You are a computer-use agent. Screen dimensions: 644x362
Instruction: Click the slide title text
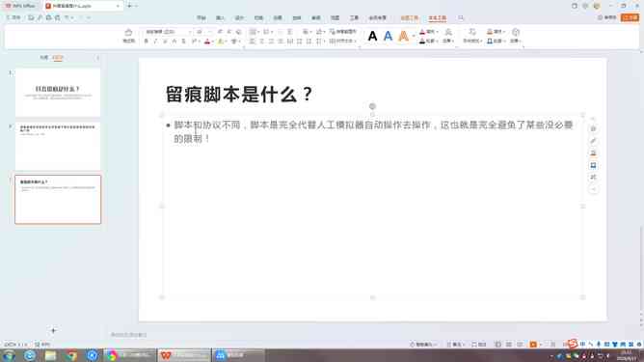(239, 95)
